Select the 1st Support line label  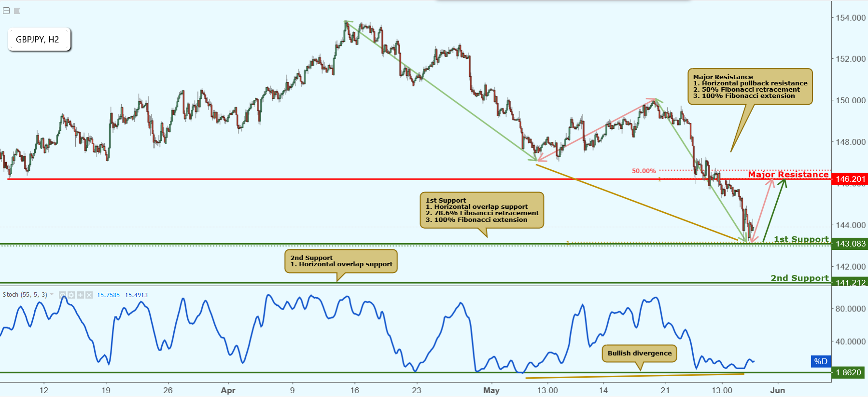point(801,239)
